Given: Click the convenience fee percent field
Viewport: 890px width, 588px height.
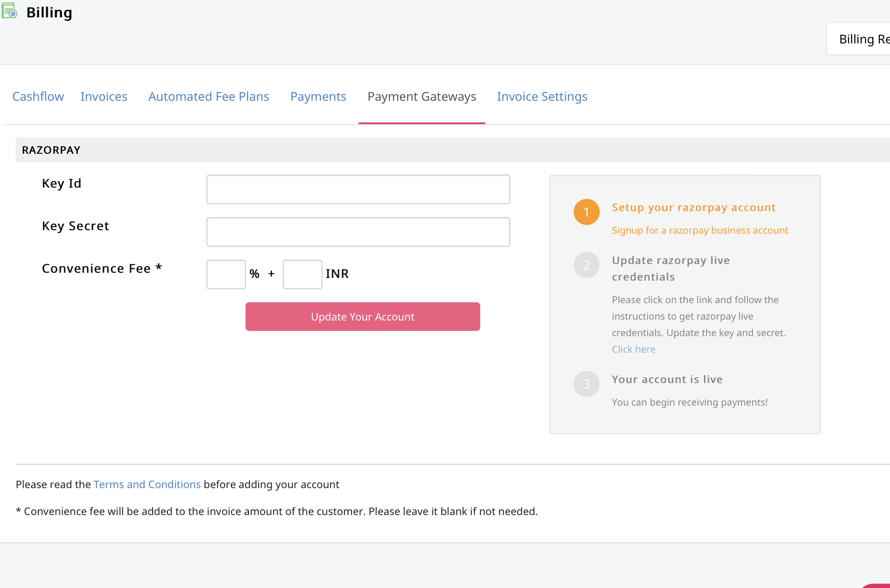Looking at the screenshot, I should click(226, 274).
